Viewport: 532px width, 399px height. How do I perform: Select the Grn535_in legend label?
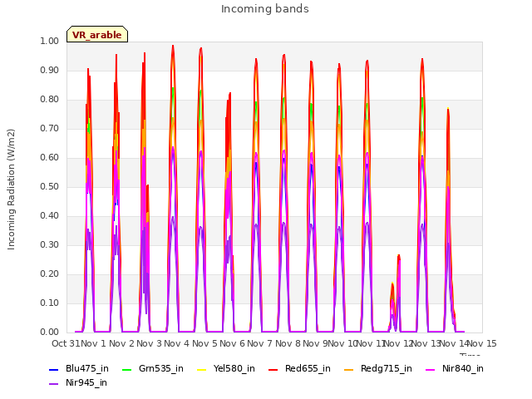tap(161, 369)
